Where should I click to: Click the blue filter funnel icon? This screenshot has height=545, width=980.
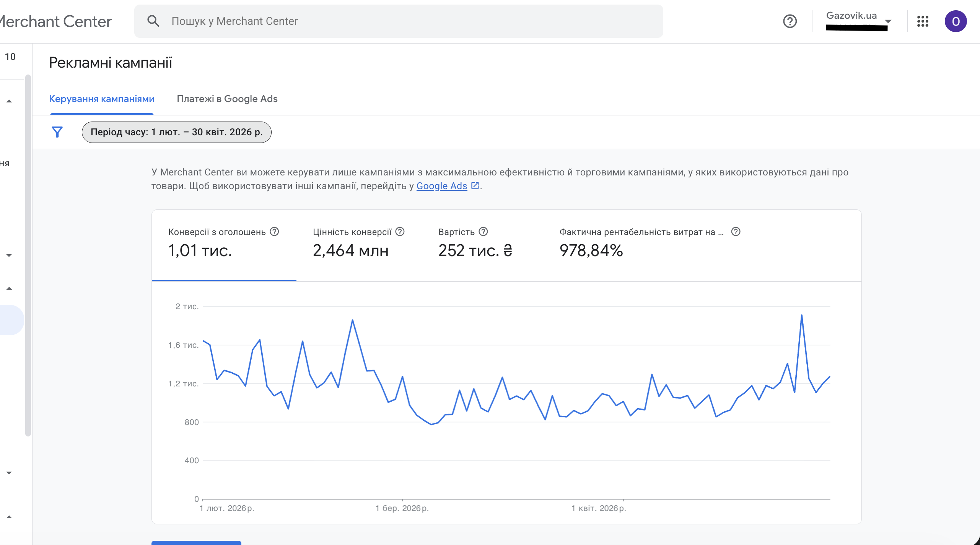pyautogui.click(x=57, y=132)
